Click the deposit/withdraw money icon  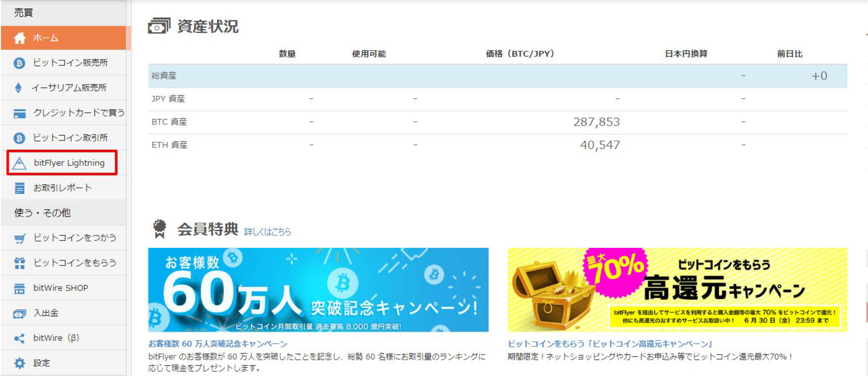(19, 314)
